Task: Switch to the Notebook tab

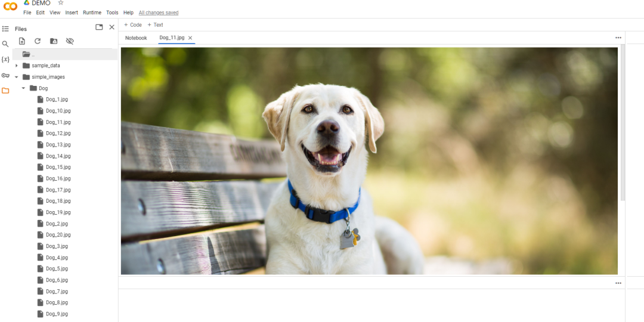Action: click(x=136, y=38)
